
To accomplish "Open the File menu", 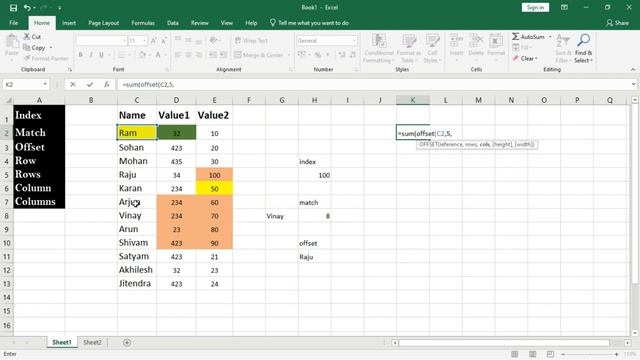I will (13, 23).
